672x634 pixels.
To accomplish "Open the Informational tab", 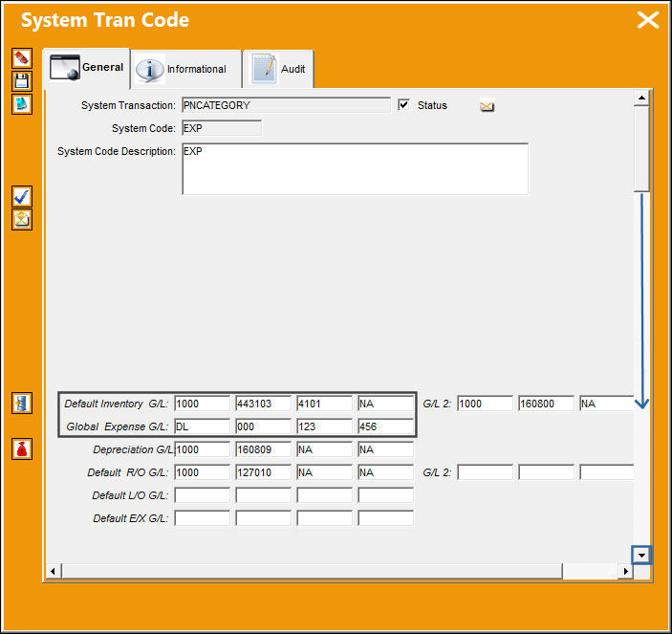I will click(x=186, y=69).
